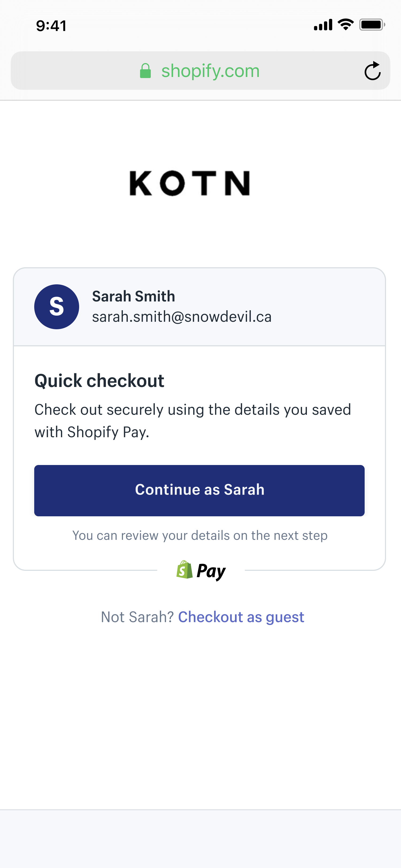Click the KOTN store logo

coord(190,183)
